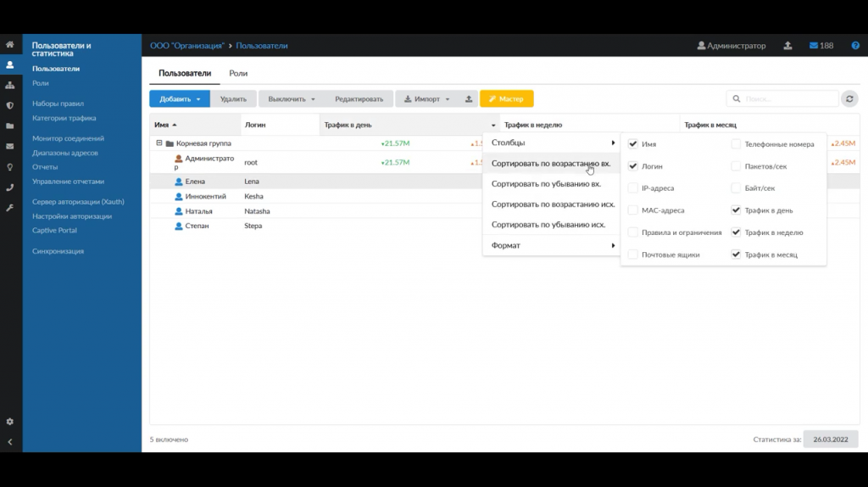The width and height of the screenshot is (868, 487).
Task: Click the Корневая группа folder icon
Action: click(x=170, y=143)
